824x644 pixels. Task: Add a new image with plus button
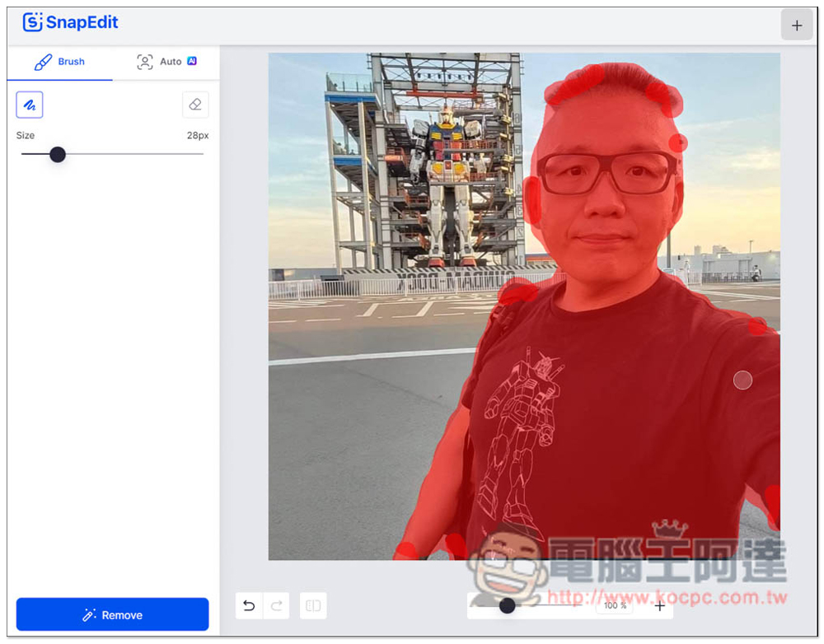[797, 25]
